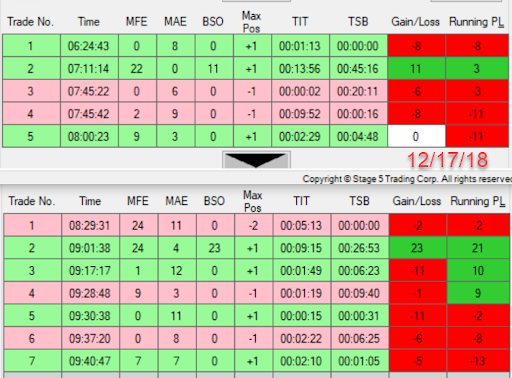Select time cell 09:30:38
This screenshot has height=378, width=512.
tap(90, 316)
